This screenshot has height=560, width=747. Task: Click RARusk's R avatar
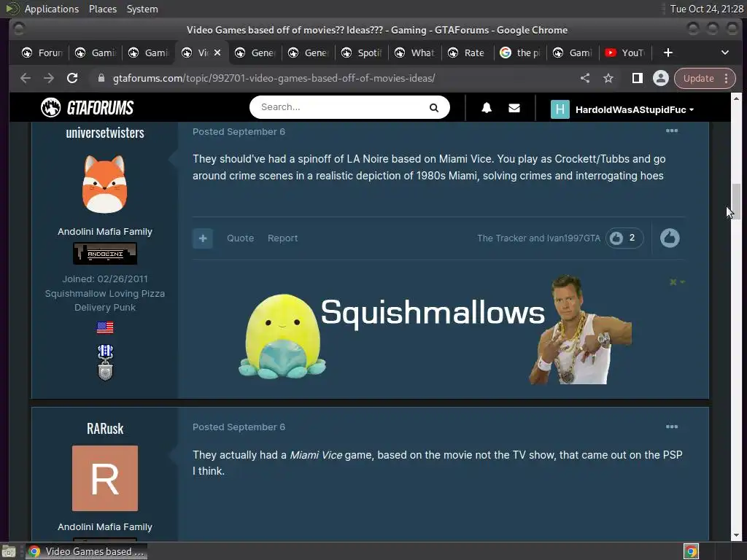(x=105, y=478)
